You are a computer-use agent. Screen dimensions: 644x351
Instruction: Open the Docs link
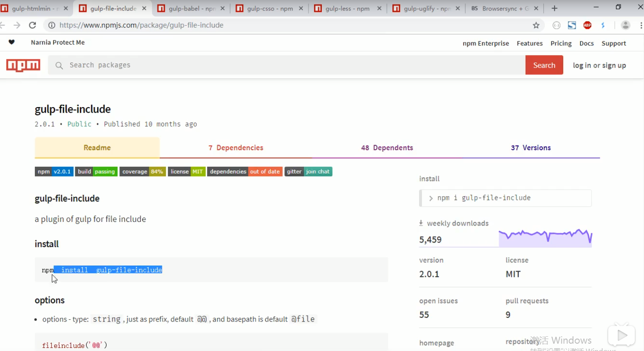tap(587, 43)
